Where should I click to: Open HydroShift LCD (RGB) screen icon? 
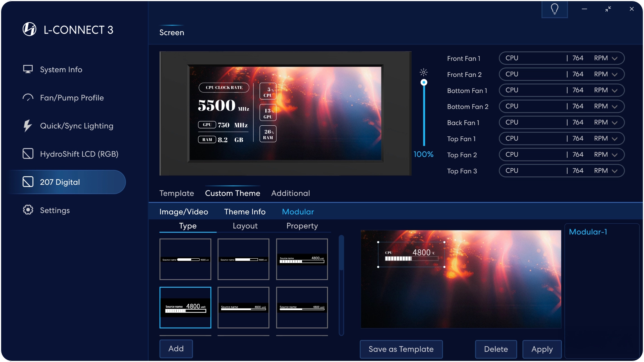(28, 154)
